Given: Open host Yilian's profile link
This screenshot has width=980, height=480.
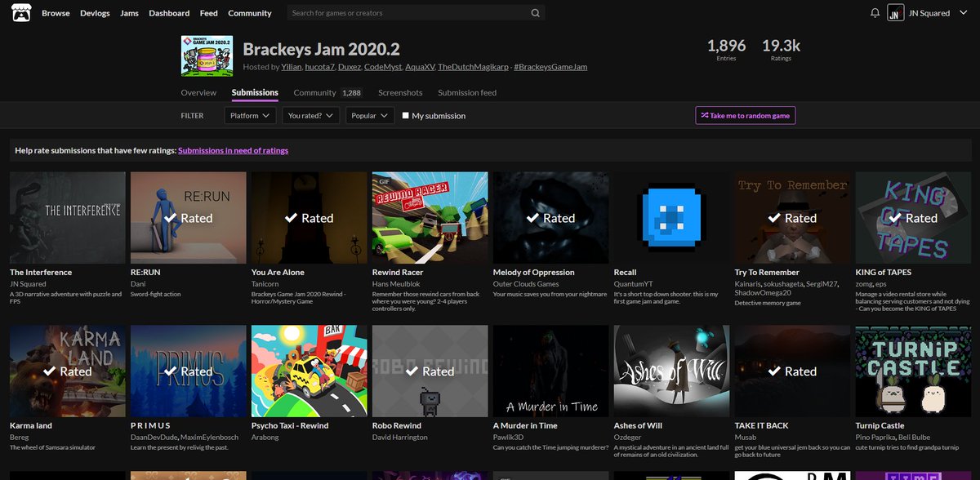Looking at the screenshot, I should pos(291,67).
